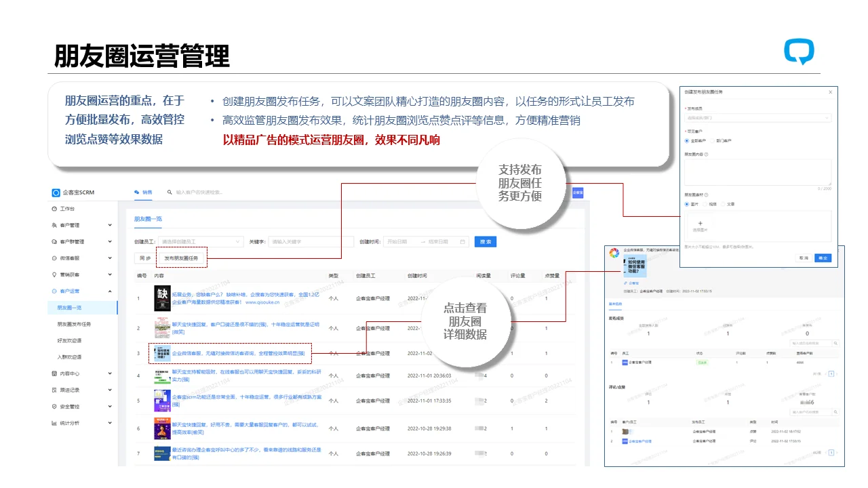Open 工作台 in the sidebar

pos(66,209)
